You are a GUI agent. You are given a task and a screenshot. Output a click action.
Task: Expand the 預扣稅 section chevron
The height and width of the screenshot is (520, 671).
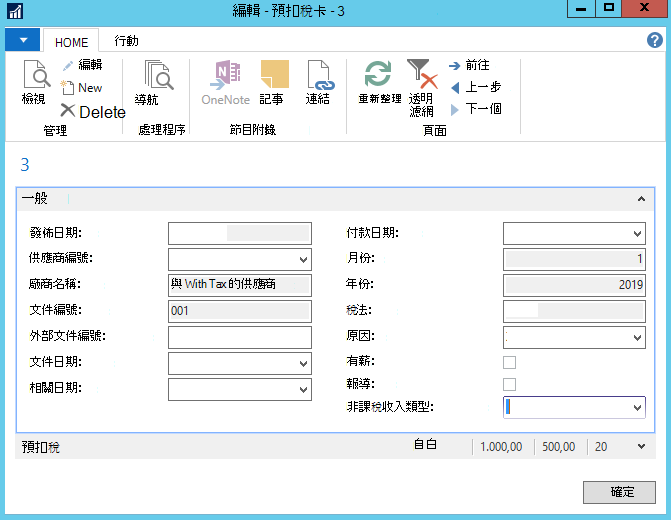pyautogui.click(x=641, y=446)
